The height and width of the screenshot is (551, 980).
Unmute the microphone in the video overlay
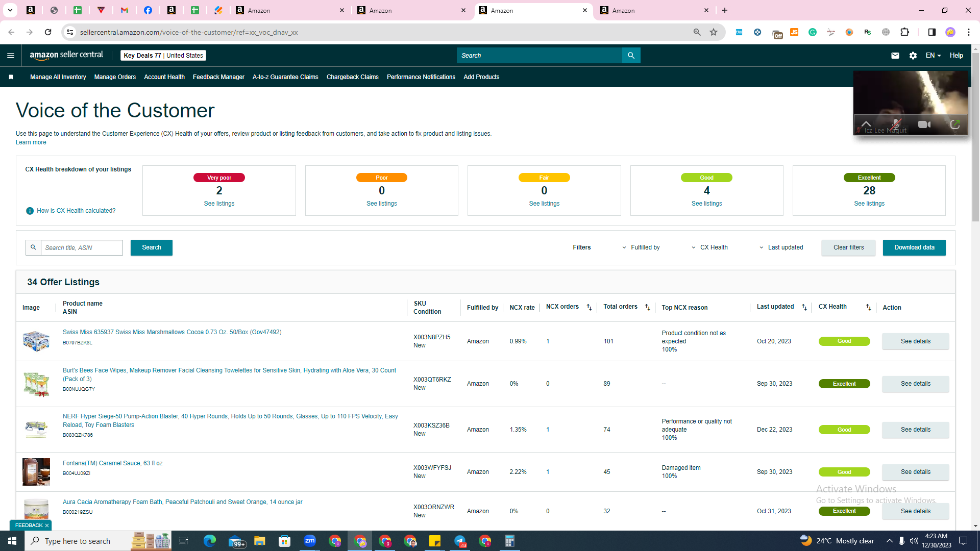(x=896, y=124)
